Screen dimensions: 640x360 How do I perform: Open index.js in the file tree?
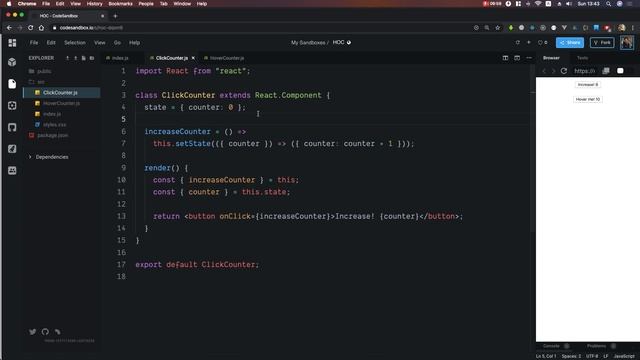62,114
